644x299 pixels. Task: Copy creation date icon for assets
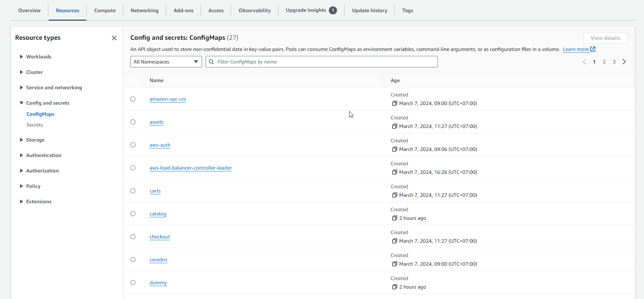(x=394, y=126)
